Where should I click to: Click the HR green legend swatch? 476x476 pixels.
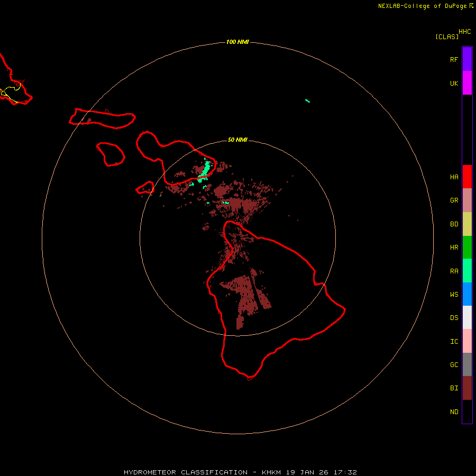pos(467,247)
